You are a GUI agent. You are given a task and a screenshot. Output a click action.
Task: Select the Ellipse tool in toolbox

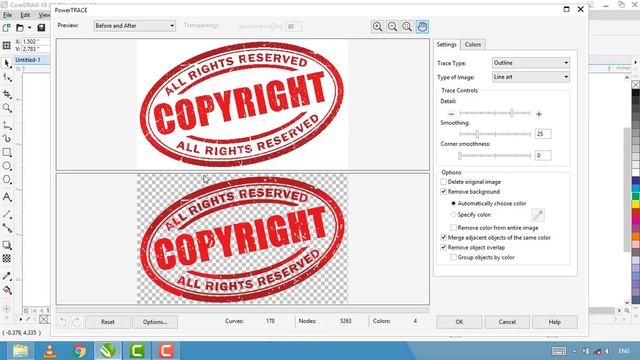pos(7,166)
